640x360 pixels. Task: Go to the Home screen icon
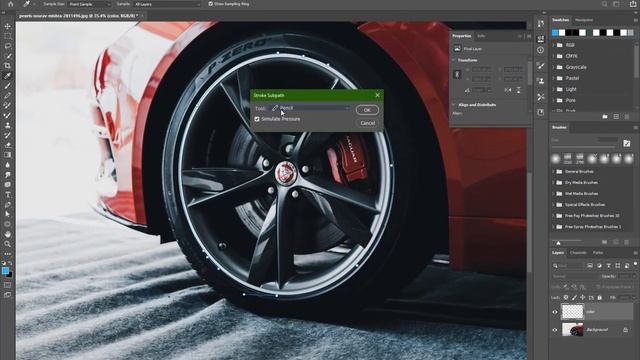[x=11, y=4]
